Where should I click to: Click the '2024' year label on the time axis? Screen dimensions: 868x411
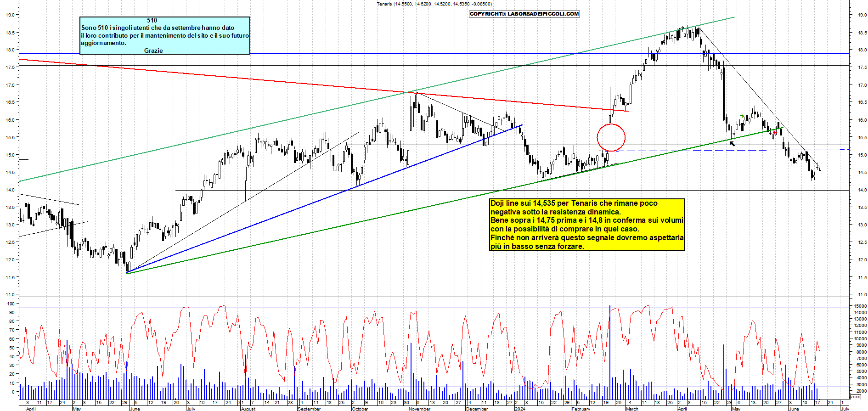point(520,409)
